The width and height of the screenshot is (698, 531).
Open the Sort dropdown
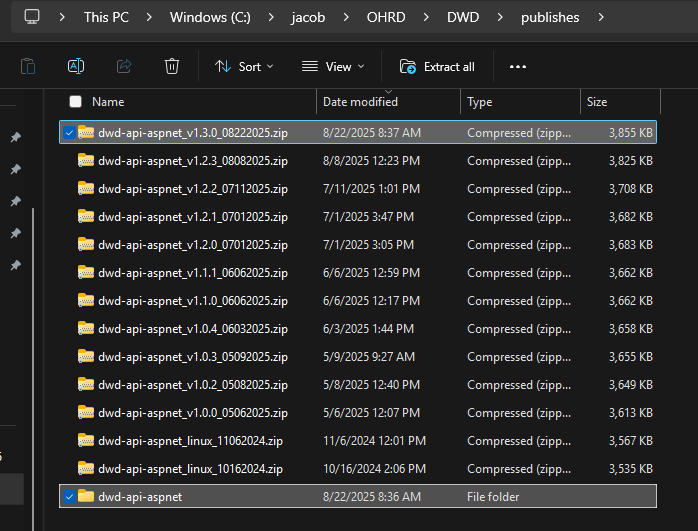click(244, 67)
